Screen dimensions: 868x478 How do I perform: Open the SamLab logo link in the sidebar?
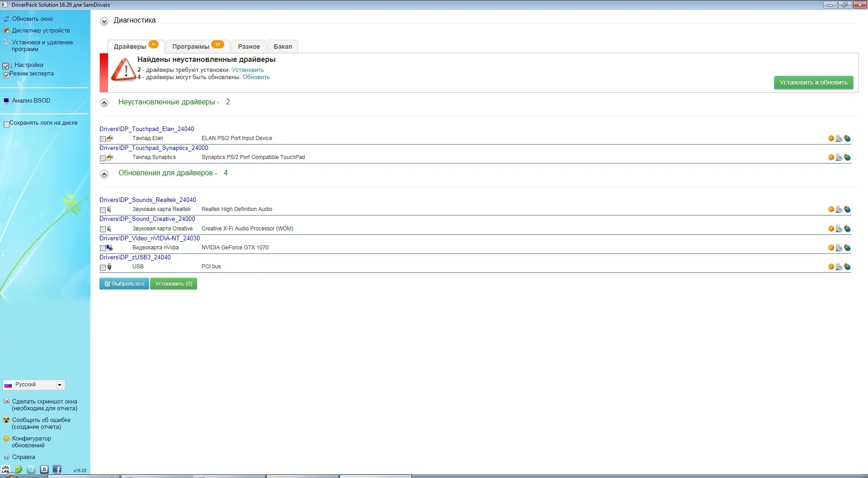5,470
